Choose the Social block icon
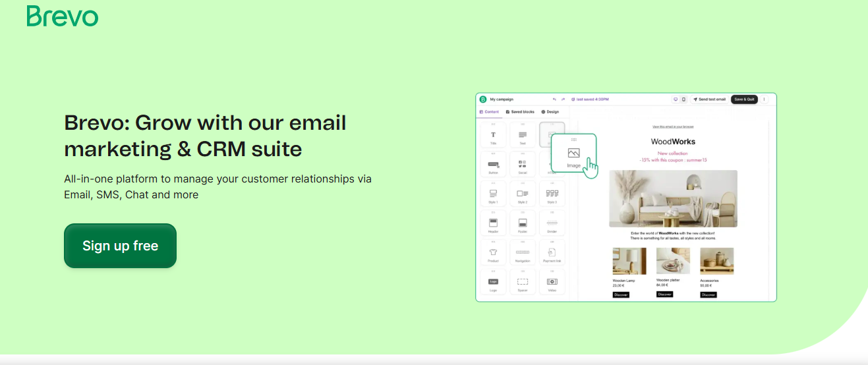This screenshot has width=868, height=365. 523,164
